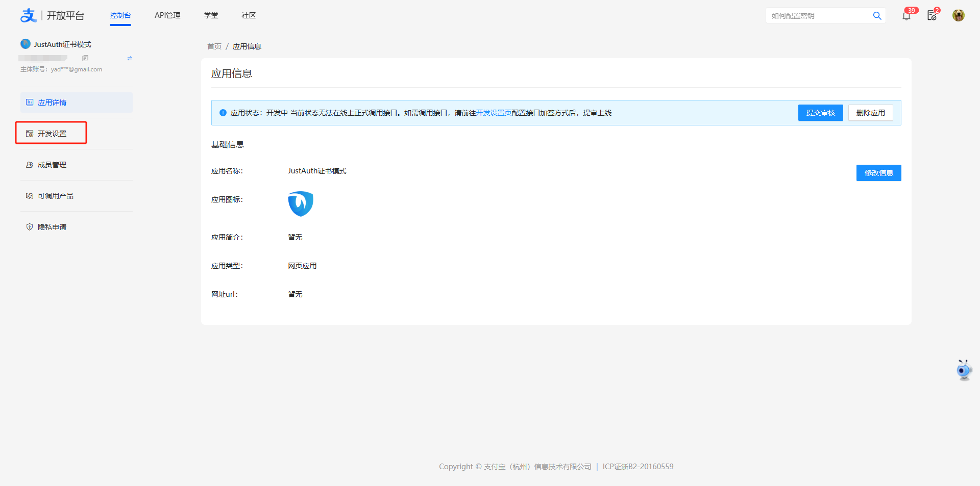Switch application via the swap icon
The width and height of the screenshot is (980, 486).
pyautogui.click(x=130, y=58)
